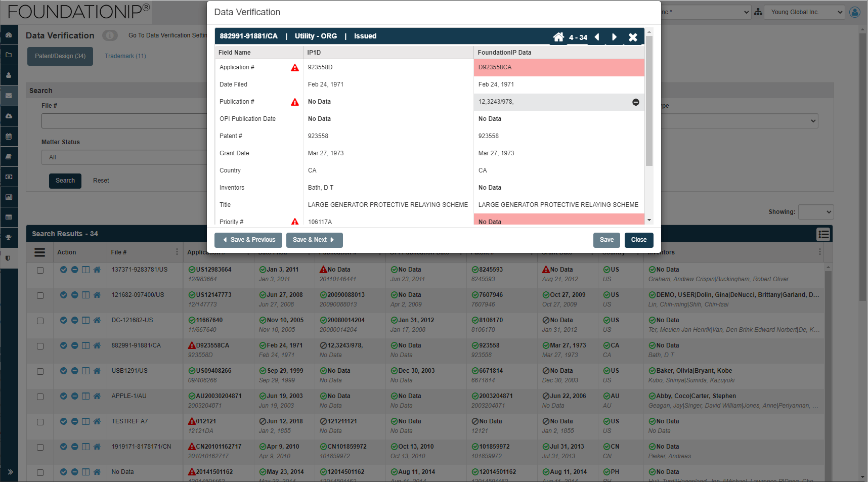The width and height of the screenshot is (868, 482).
Task: Open top bar dropdown left of hierarchy icon
Action: click(706, 12)
